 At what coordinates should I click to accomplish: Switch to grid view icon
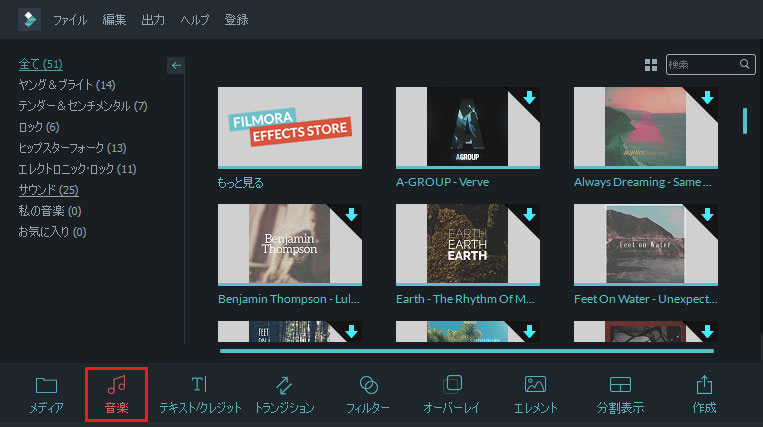651,65
